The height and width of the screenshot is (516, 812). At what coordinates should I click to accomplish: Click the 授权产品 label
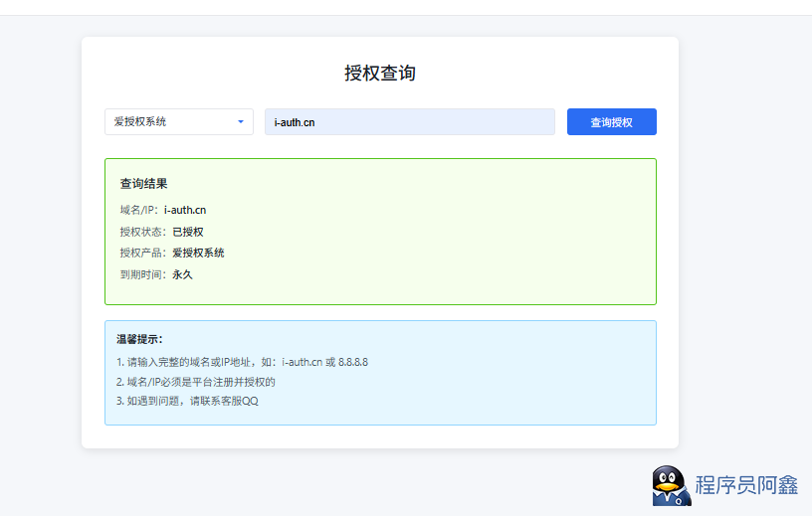point(140,253)
